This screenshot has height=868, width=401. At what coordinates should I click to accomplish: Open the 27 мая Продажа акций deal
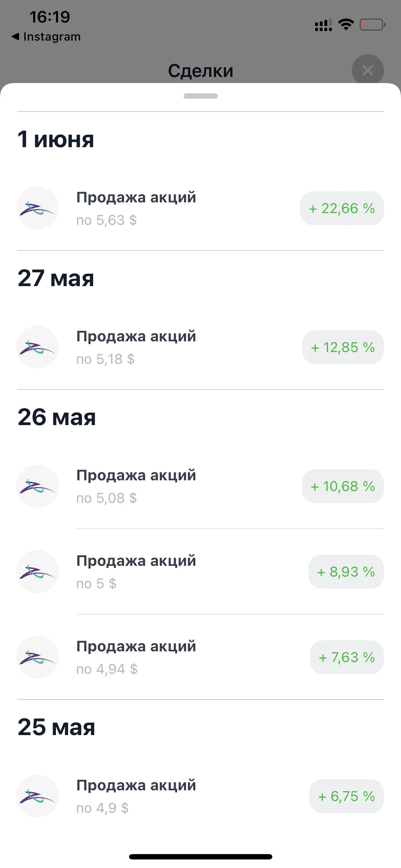[x=200, y=347]
